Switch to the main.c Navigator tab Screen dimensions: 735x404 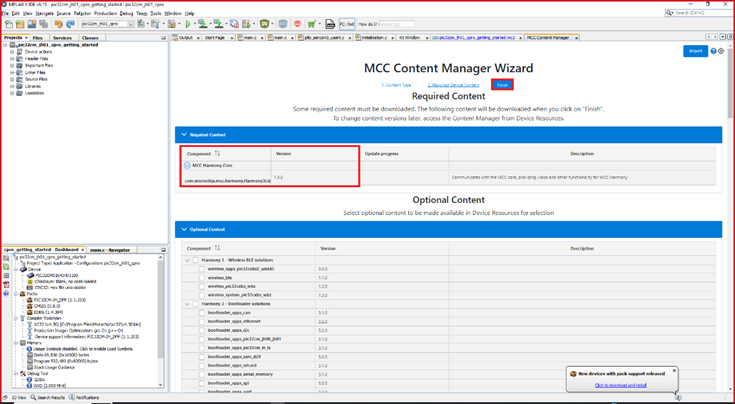(x=112, y=250)
